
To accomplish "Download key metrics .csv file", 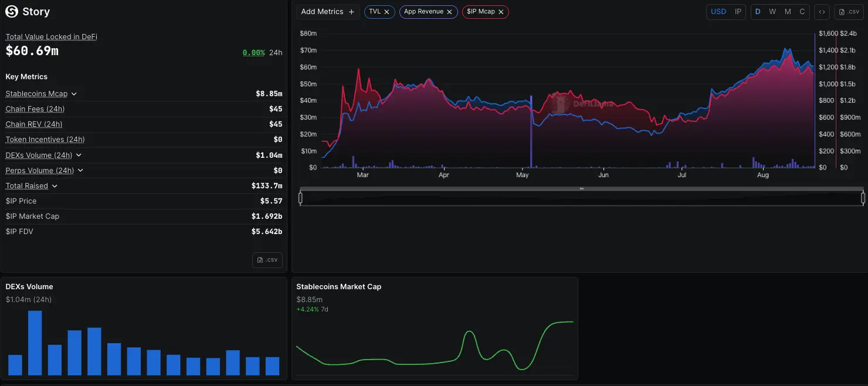I will pos(267,260).
